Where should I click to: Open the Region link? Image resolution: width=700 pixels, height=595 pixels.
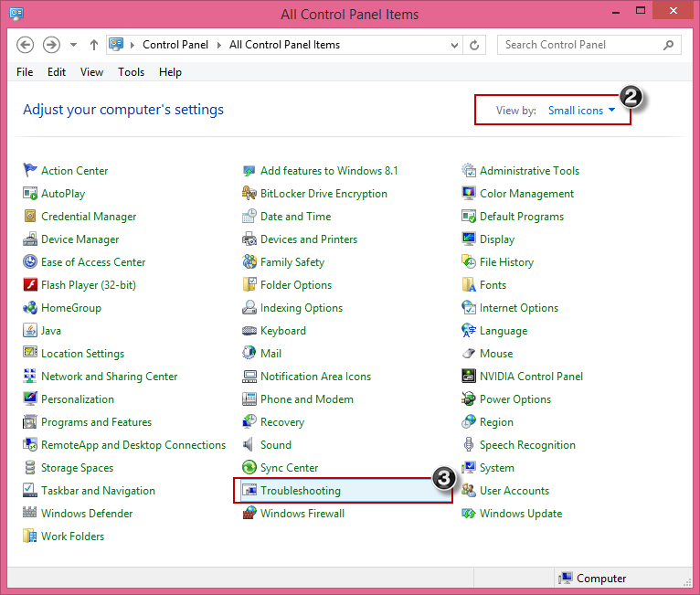click(x=496, y=422)
